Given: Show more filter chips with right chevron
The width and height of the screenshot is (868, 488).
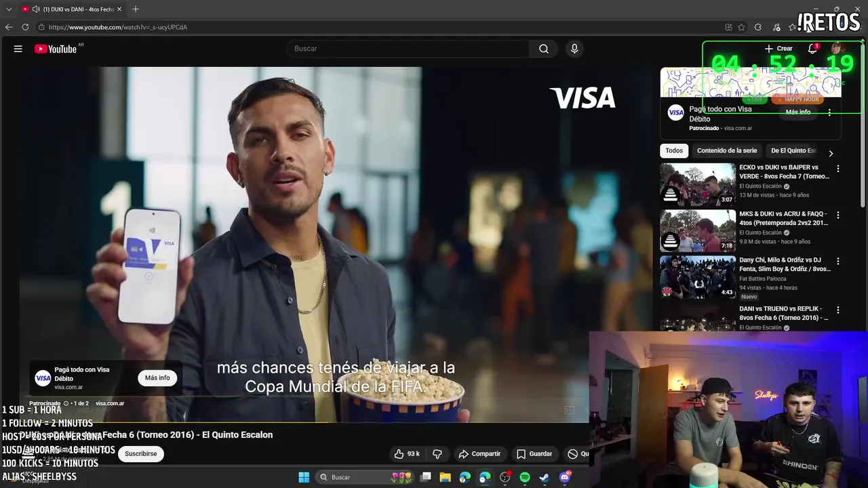Looking at the screenshot, I should (x=831, y=153).
